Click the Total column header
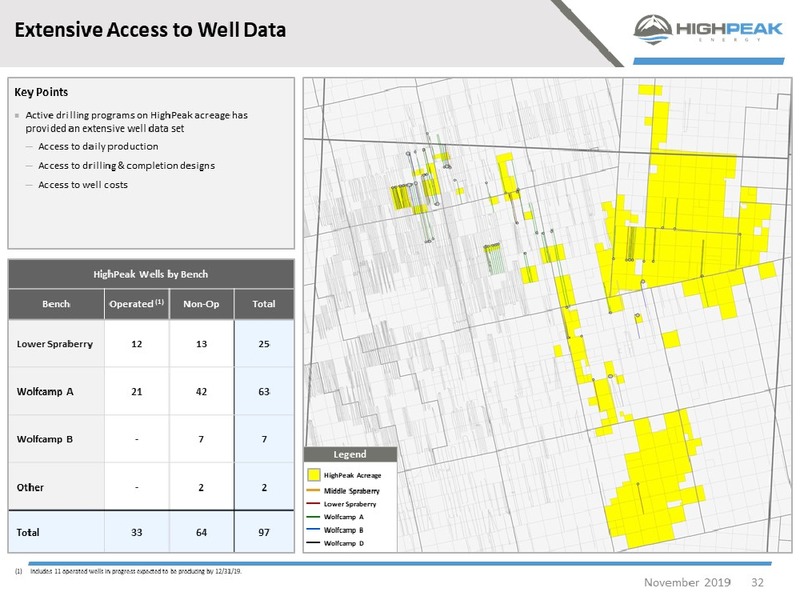 pyautogui.click(x=264, y=304)
